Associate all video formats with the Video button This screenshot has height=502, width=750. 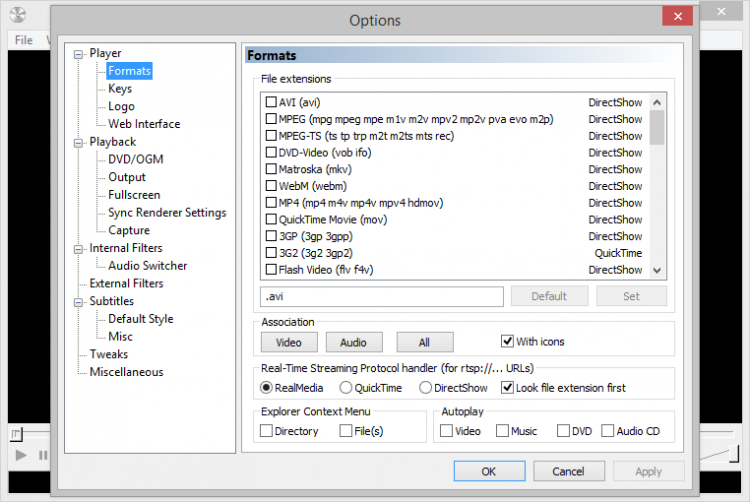tap(288, 342)
